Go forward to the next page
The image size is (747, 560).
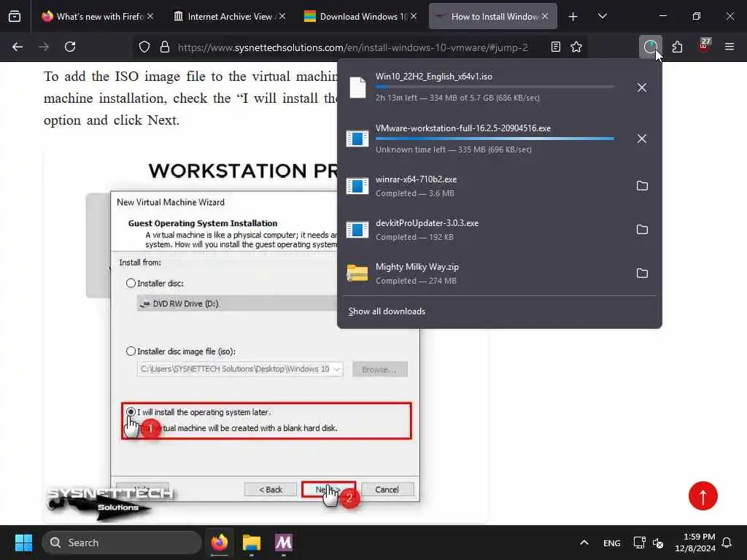coord(44,47)
